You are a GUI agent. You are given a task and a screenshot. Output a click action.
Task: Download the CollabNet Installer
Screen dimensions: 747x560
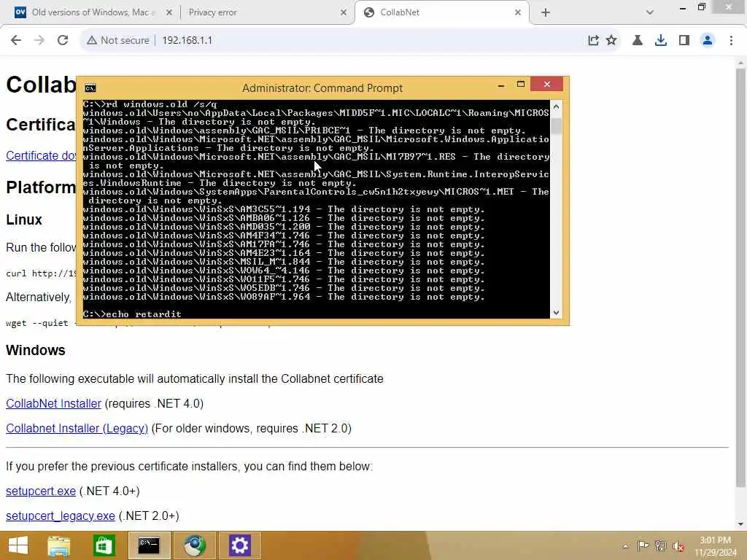(x=53, y=403)
